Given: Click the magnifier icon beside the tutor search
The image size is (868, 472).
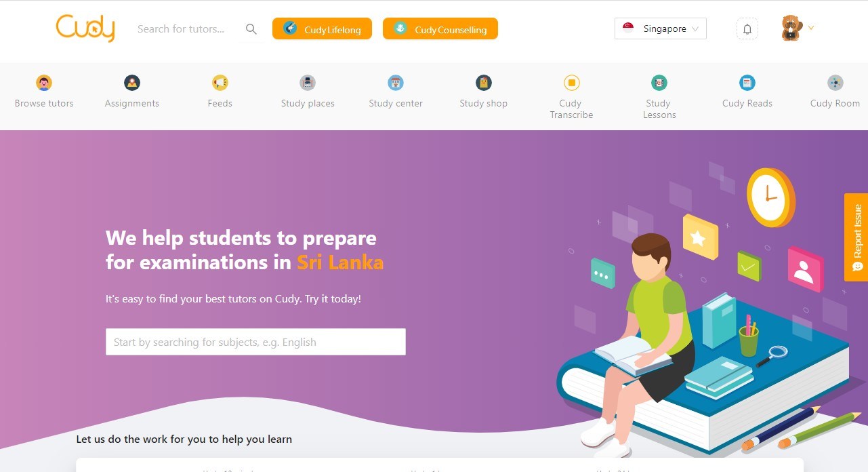Looking at the screenshot, I should pos(251,29).
